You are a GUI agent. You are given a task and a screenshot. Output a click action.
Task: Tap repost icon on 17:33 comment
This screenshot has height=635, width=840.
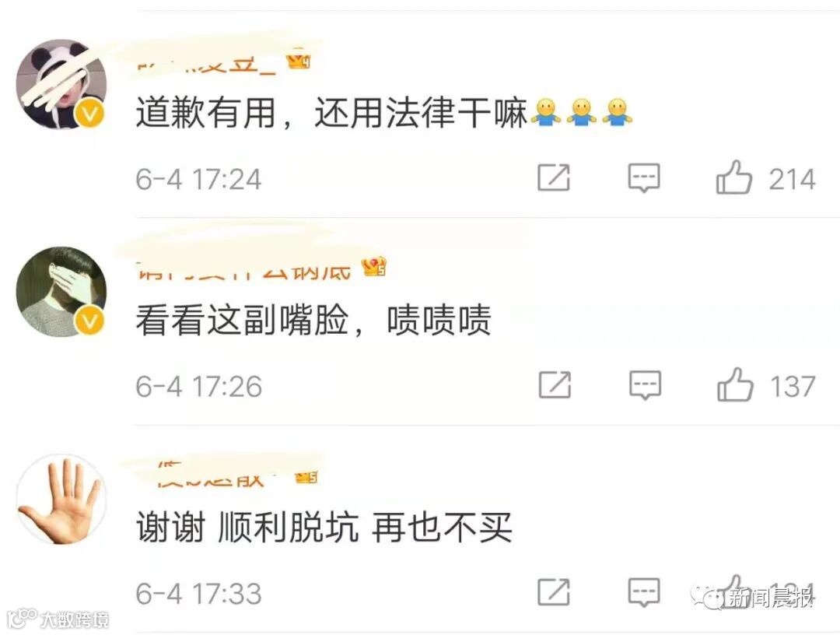click(x=554, y=592)
